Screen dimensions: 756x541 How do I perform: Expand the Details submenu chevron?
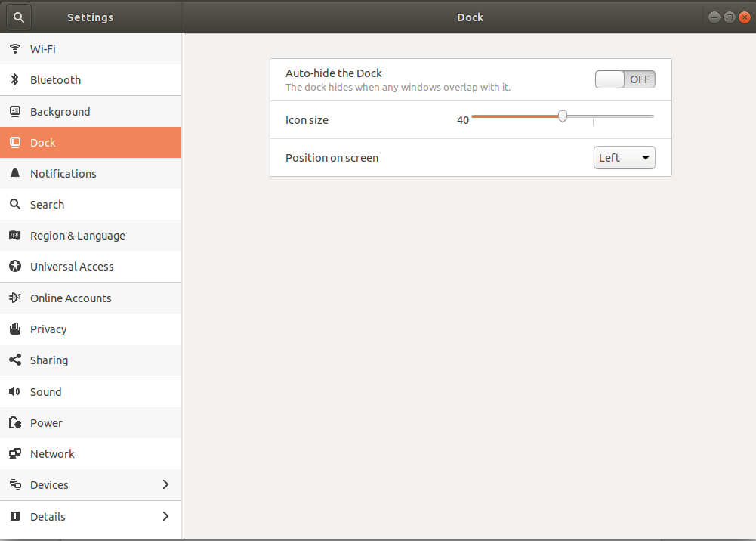165,517
